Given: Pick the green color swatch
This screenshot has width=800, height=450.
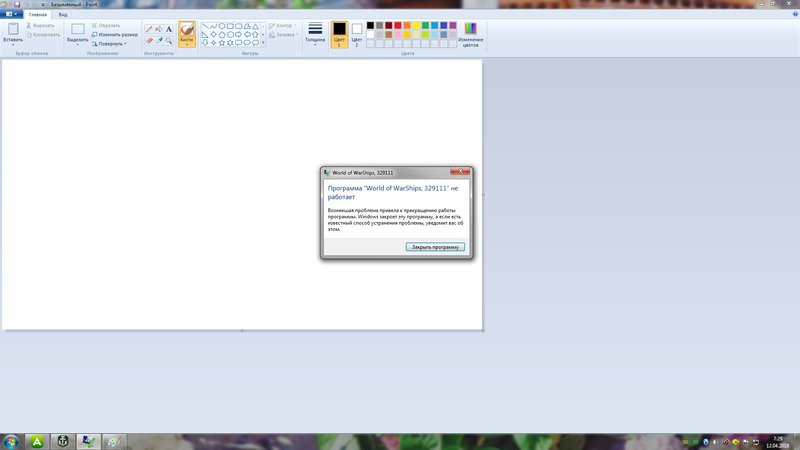Looking at the screenshot, I should (x=426, y=26).
